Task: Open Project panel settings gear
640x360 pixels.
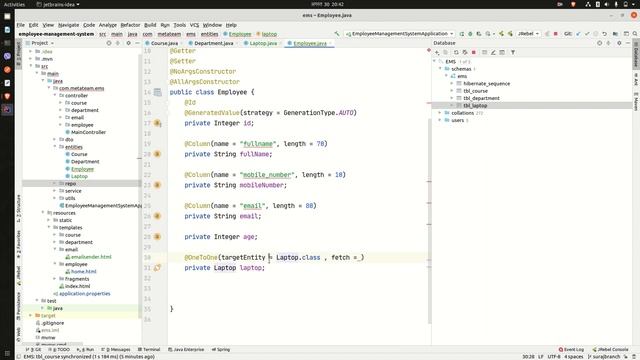Action: [129, 43]
